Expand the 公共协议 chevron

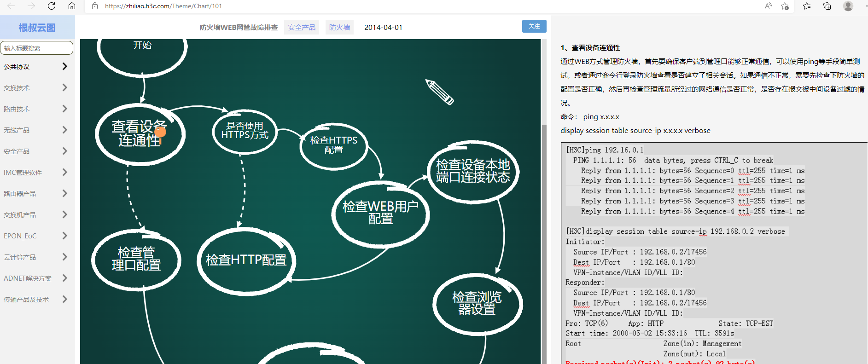pos(65,66)
